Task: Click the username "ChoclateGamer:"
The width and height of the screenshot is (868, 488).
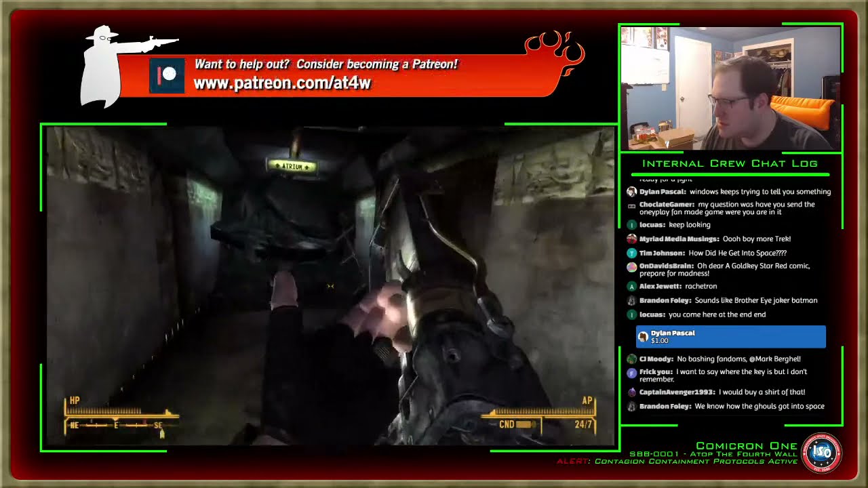Action: (667, 205)
